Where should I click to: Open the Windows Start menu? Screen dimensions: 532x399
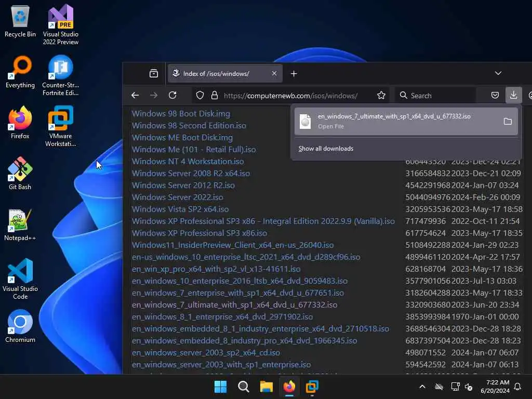(220, 387)
